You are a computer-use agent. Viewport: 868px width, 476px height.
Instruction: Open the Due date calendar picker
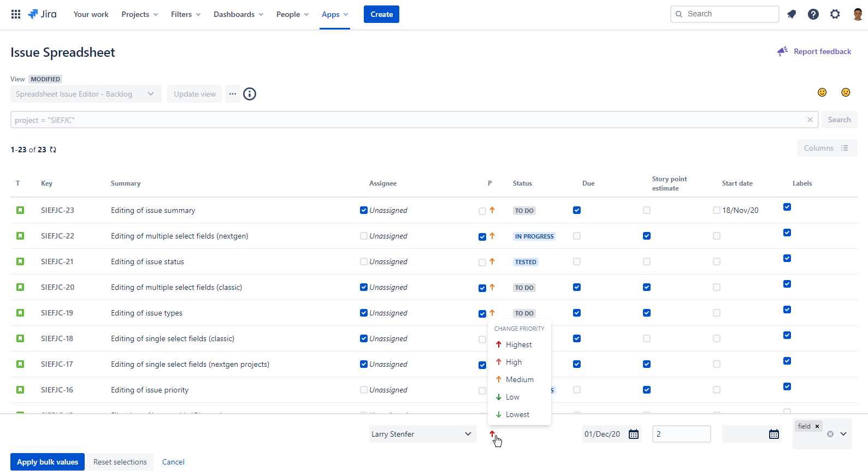[x=634, y=434]
